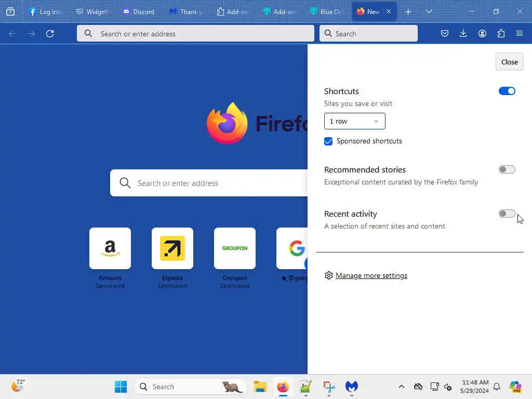Screen dimensions: 532x399
Task: Switch to the Blue Ov tab
Action: [x=326, y=11]
